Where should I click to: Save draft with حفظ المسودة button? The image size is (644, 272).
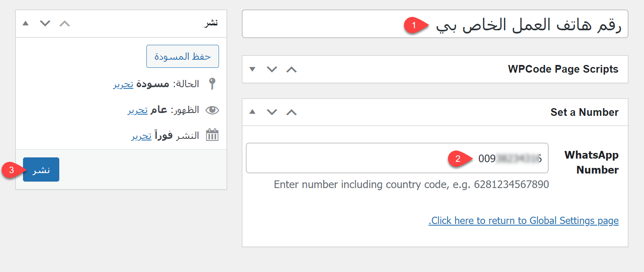tap(183, 56)
